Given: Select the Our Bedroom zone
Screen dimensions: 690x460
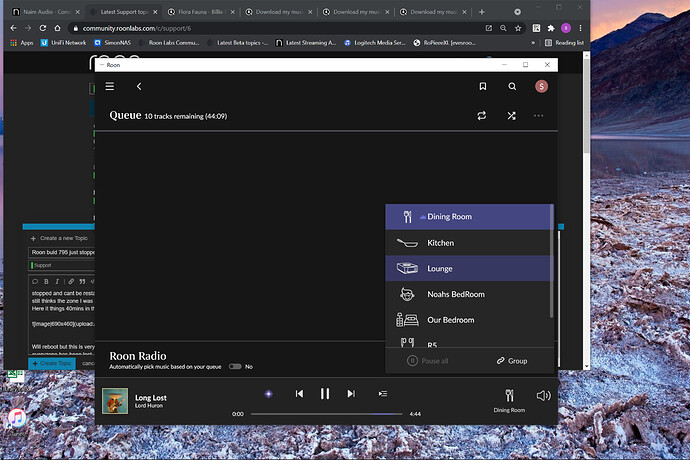Looking at the screenshot, I should coord(468,320).
